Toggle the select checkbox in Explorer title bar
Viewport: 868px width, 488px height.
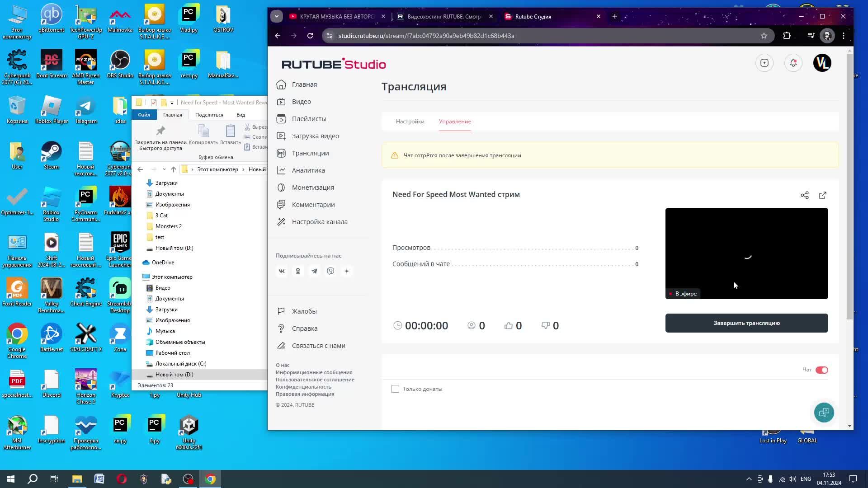(154, 103)
